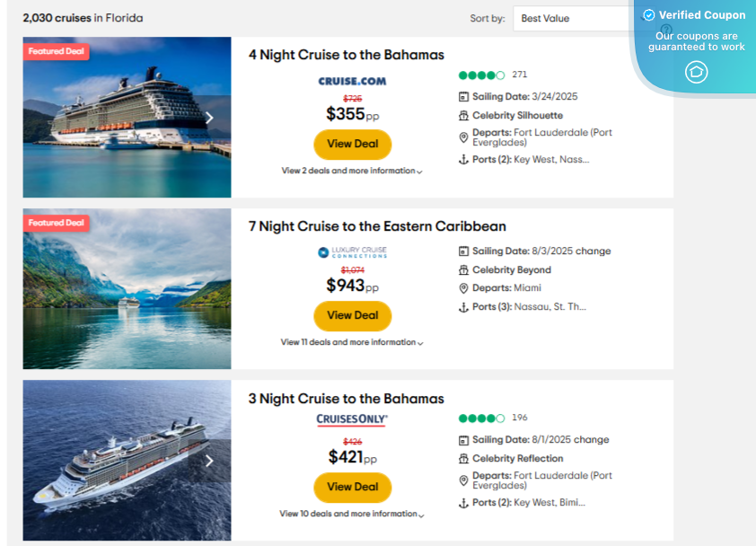
Task: Open the 271 reviews link
Action: pos(519,75)
